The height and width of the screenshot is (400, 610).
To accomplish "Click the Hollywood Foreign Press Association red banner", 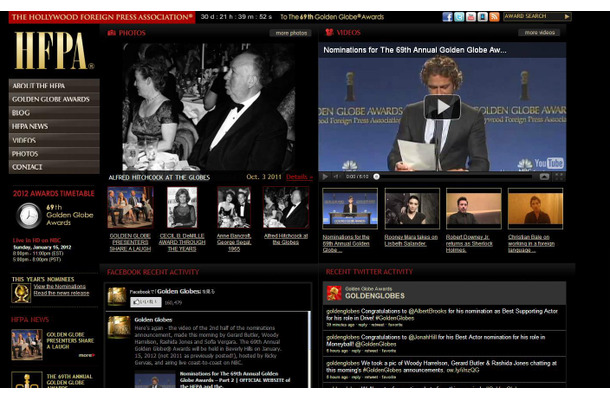I will 102,17.
